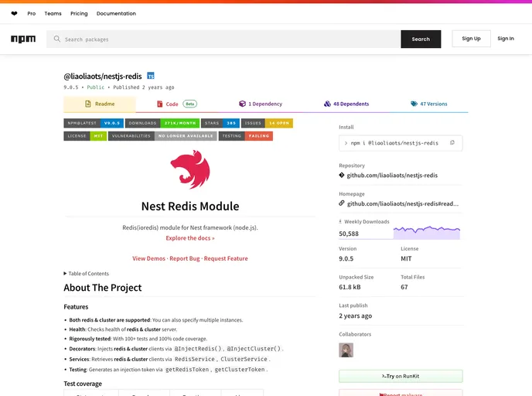Open the Request Feature link

click(226, 258)
